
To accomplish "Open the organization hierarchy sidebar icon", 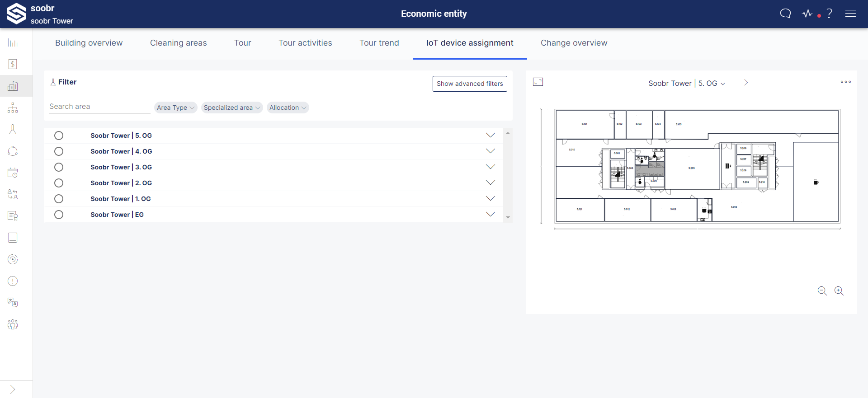I will click(13, 108).
